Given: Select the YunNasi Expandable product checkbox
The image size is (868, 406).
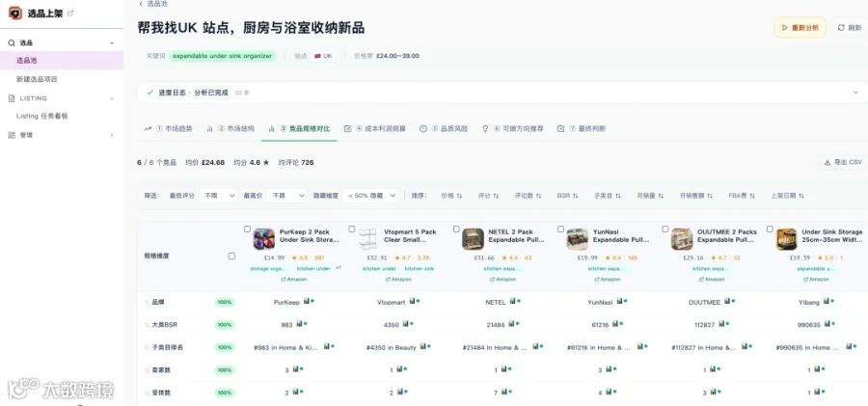Looking at the screenshot, I should coord(560,229).
